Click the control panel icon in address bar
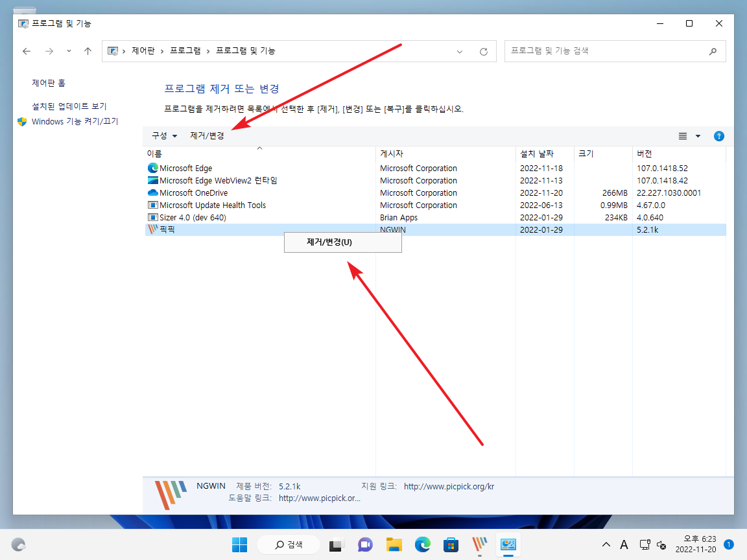The image size is (747, 560). 113,51
